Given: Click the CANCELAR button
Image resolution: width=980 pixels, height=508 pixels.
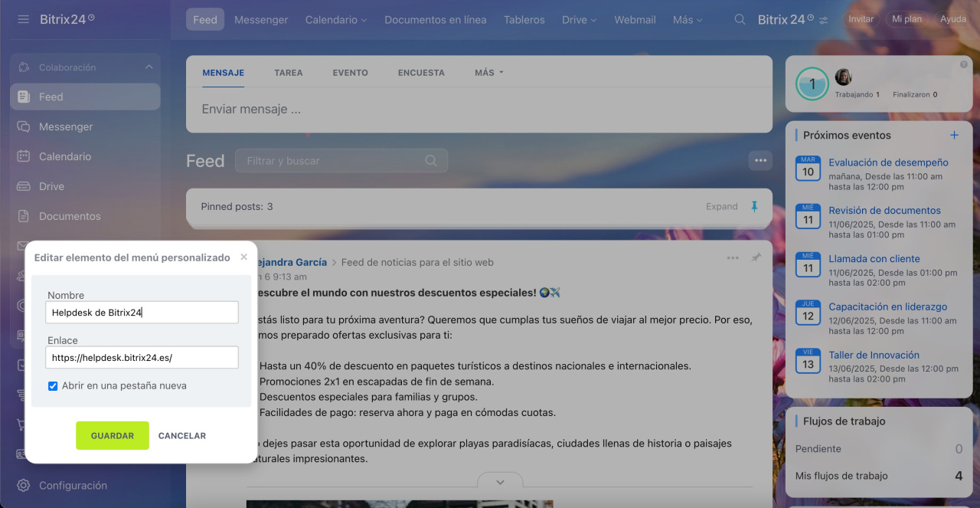Looking at the screenshot, I should (182, 435).
